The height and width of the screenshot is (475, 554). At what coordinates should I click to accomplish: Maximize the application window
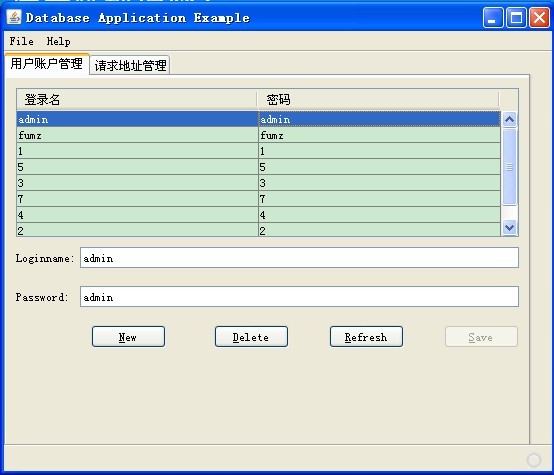coord(516,17)
